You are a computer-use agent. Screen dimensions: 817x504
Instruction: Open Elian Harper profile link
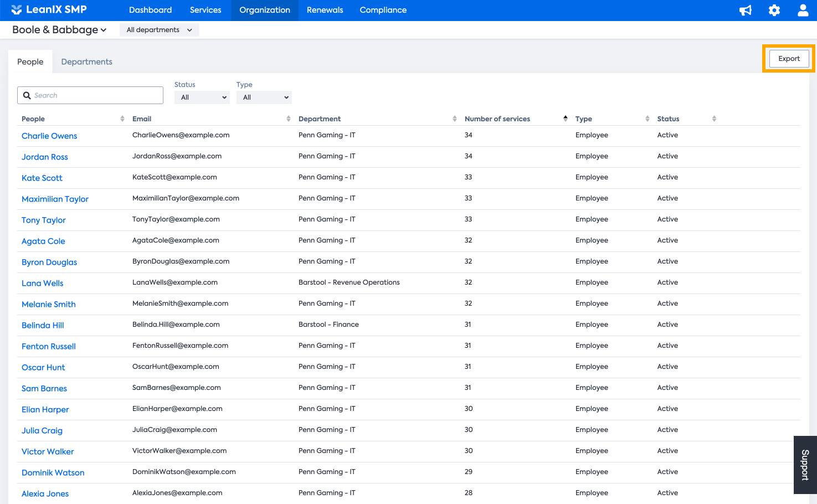point(45,409)
